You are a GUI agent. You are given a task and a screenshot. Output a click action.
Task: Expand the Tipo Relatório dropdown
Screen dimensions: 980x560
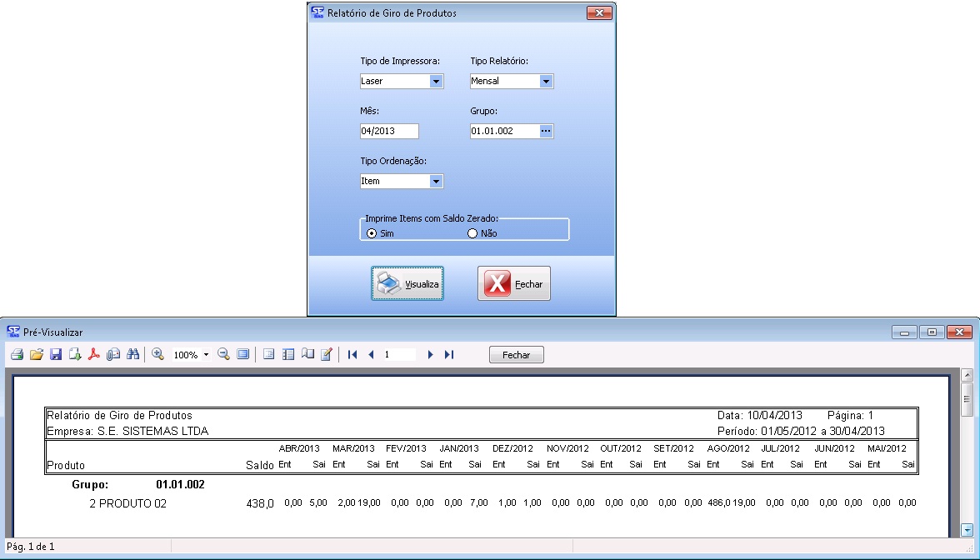tap(546, 82)
